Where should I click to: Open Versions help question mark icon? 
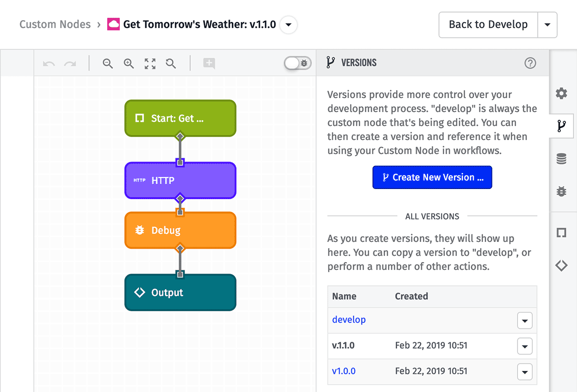click(x=530, y=63)
